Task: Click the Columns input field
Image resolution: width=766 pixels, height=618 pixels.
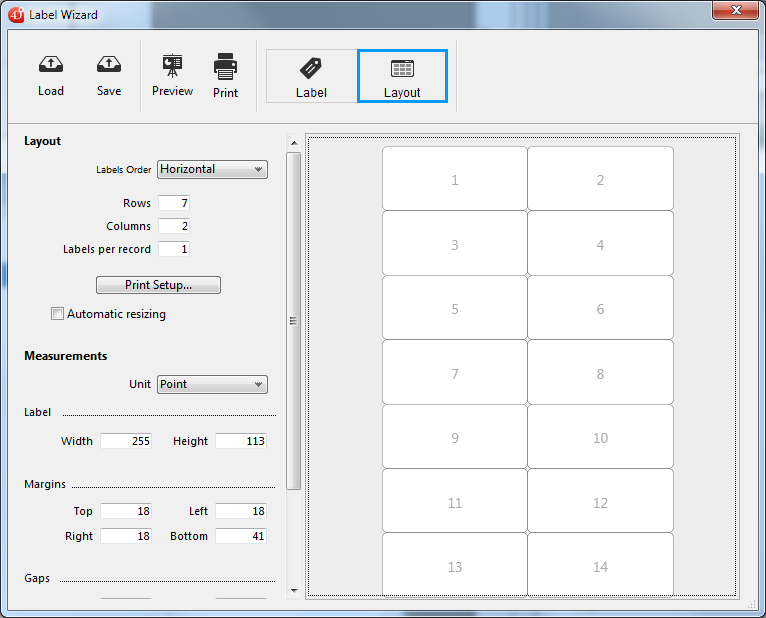Action: [x=173, y=226]
